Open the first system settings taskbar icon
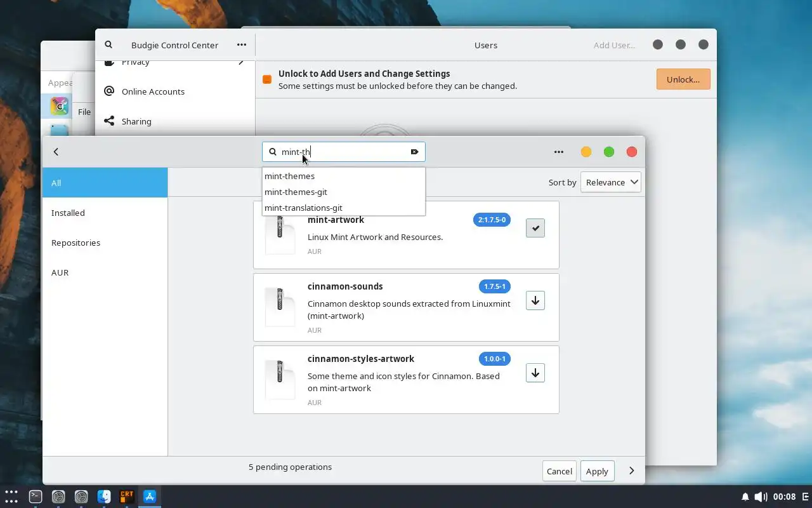 (58, 497)
